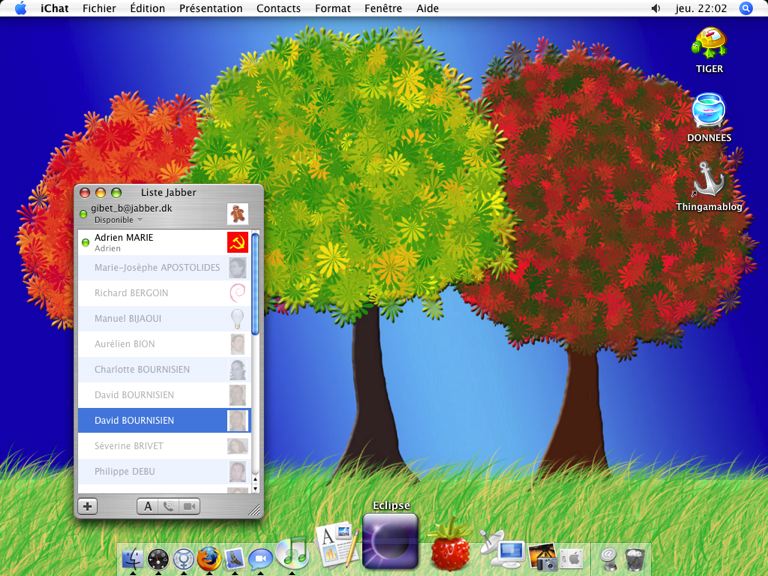Open the Disponible status dropdown

(x=119, y=219)
